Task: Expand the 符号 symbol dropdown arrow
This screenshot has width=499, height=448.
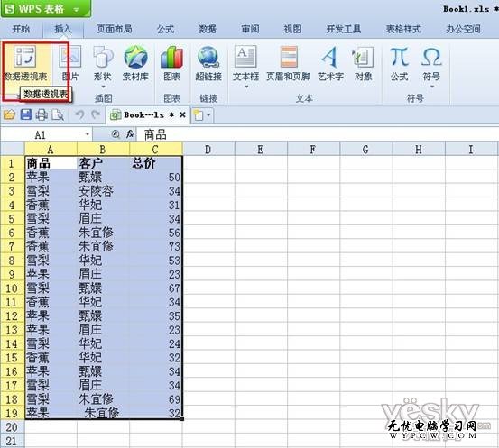Action: [x=432, y=87]
